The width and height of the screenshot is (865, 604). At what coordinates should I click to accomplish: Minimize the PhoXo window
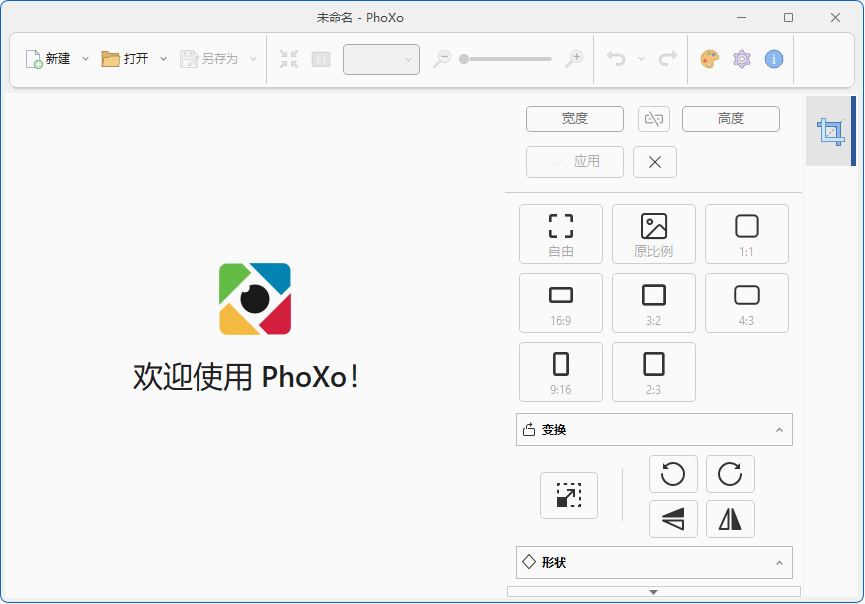[x=741, y=18]
